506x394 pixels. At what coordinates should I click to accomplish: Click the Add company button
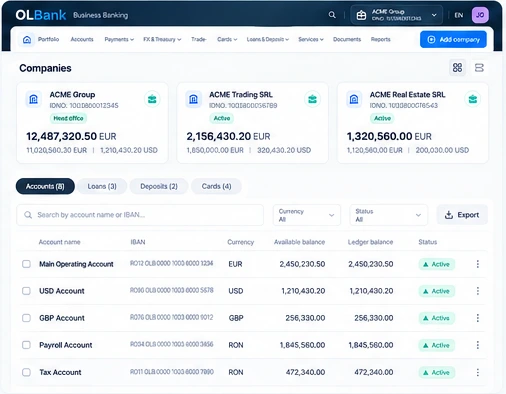tap(453, 39)
